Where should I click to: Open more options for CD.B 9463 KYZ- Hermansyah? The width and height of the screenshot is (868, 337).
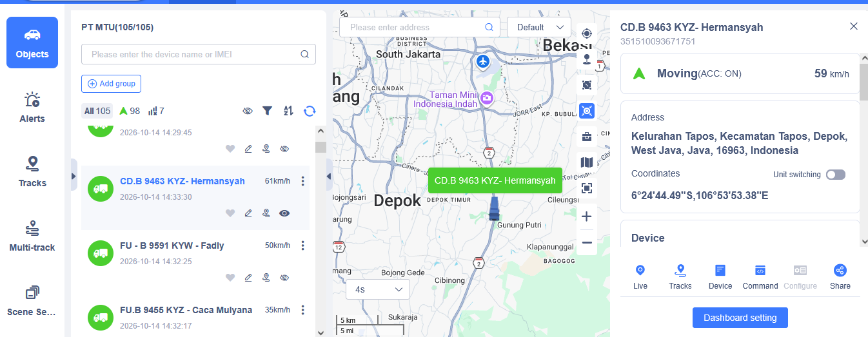click(303, 182)
